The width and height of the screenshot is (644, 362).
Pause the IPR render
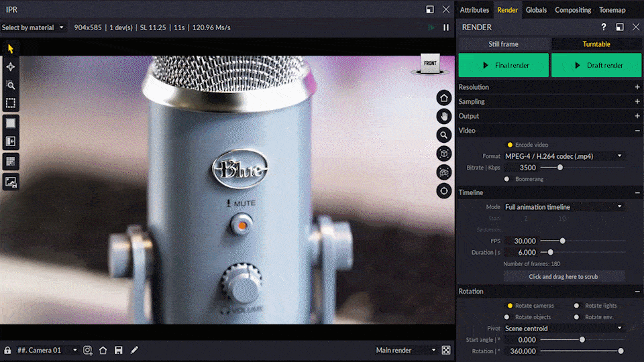[x=446, y=27]
